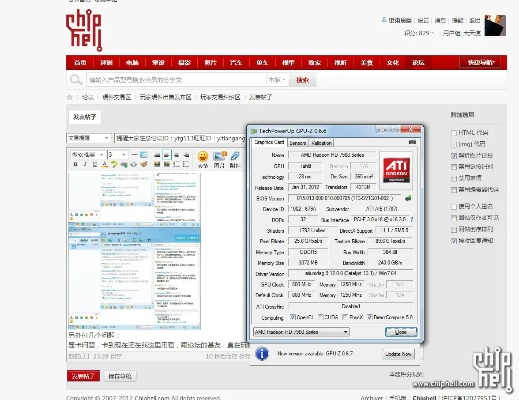Click the red 发表帖子 submit button
This screenshot has width=519, height=400.
point(83,376)
